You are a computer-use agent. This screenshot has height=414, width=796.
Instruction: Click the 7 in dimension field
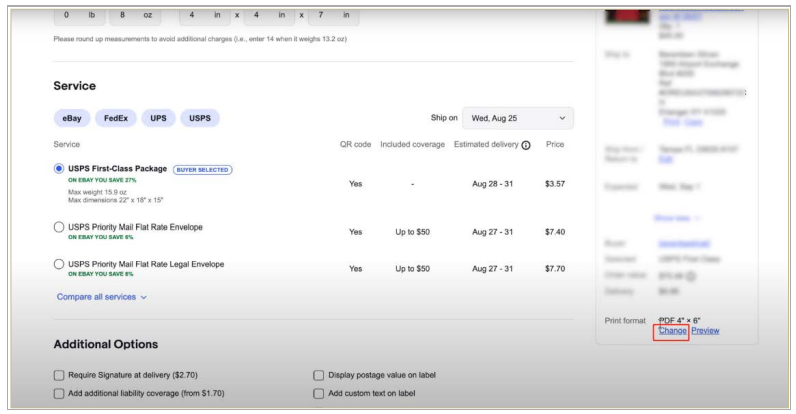coord(334,15)
